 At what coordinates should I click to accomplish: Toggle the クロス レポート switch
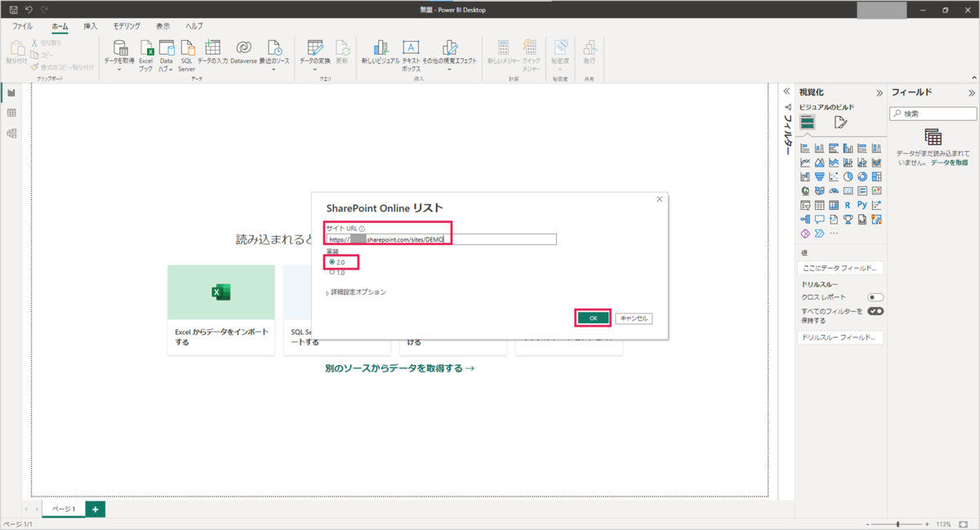(x=875, y=297)
